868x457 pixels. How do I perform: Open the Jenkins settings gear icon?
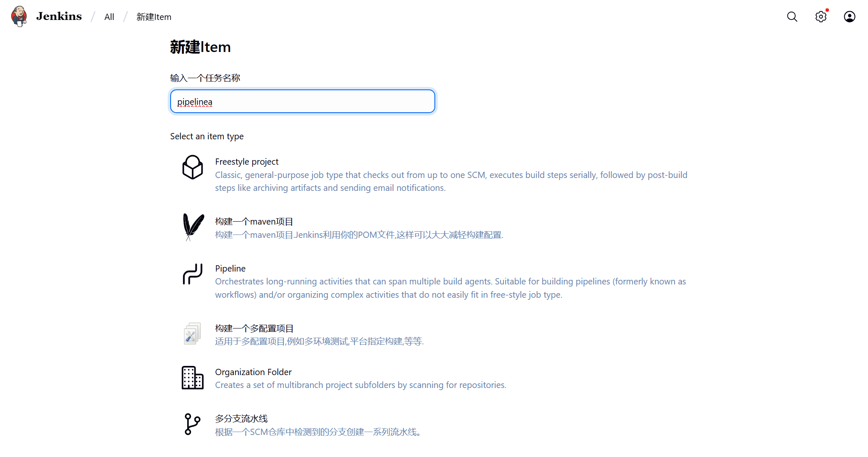[821, 17]
